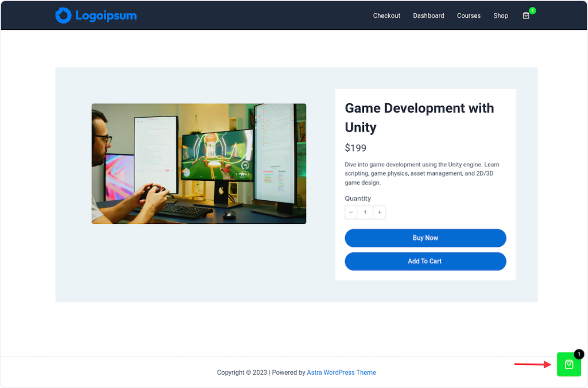Viewport: 588px width, 388px height.
Task: Click the game development product image
Action: [199, 164]
